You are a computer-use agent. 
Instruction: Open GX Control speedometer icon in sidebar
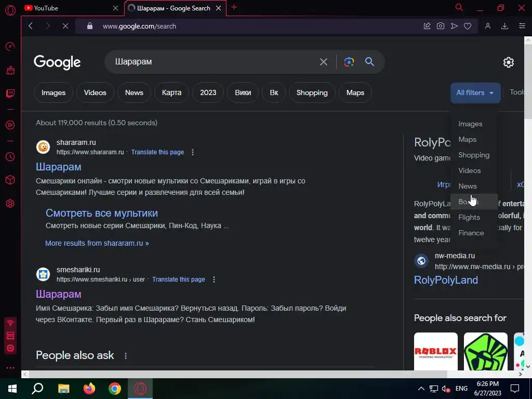pyautogui.click(x=10, y=46)
